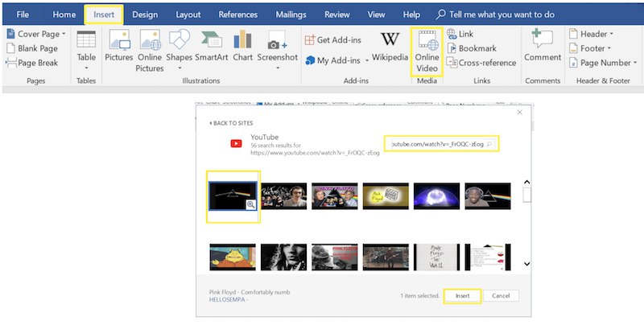
Task: Switch to the Design tab
Action: (x=145, y=14)
